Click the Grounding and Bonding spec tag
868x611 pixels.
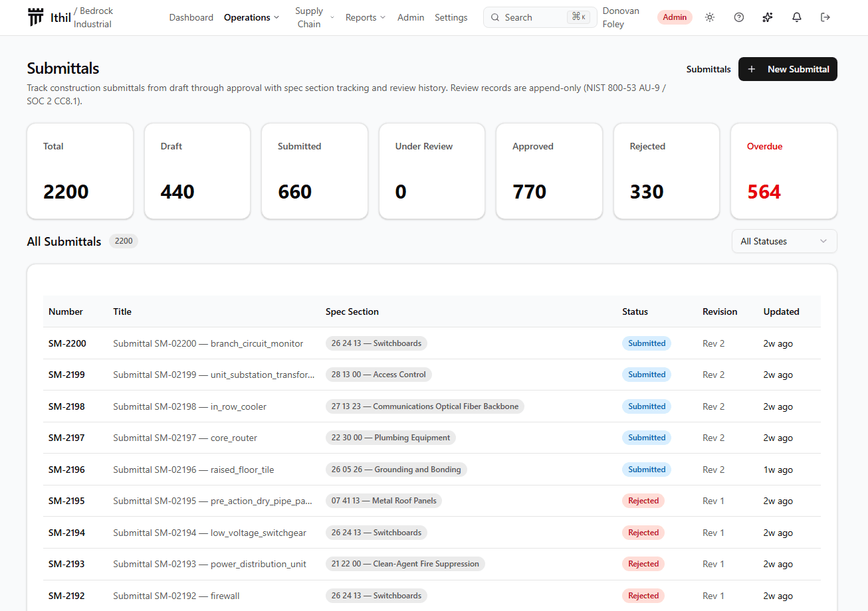pos(396,470)
